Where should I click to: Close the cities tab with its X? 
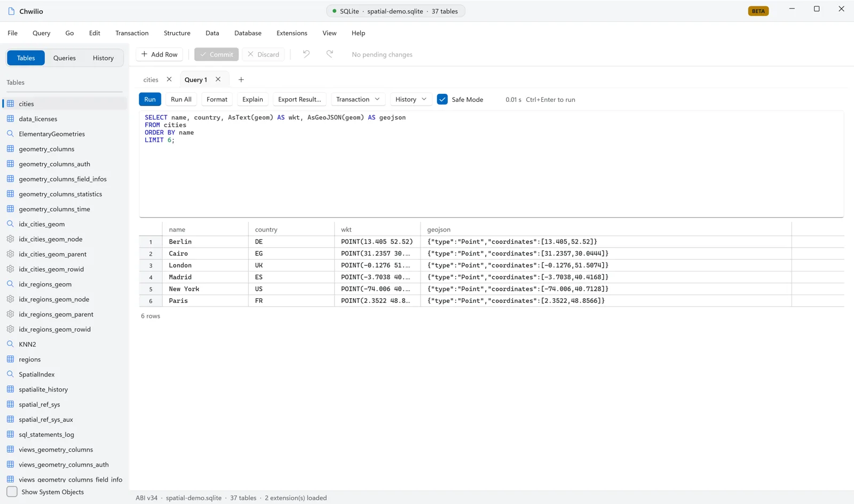point(169,79)
